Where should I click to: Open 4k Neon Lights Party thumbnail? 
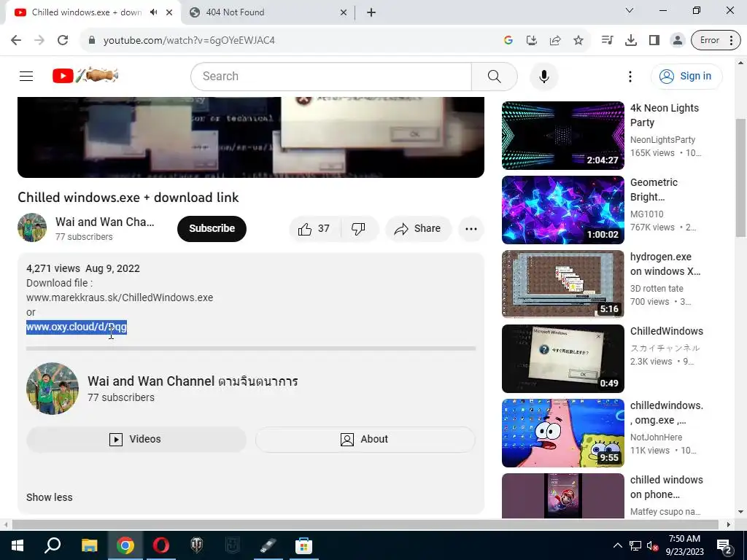[x=562, y=135]
